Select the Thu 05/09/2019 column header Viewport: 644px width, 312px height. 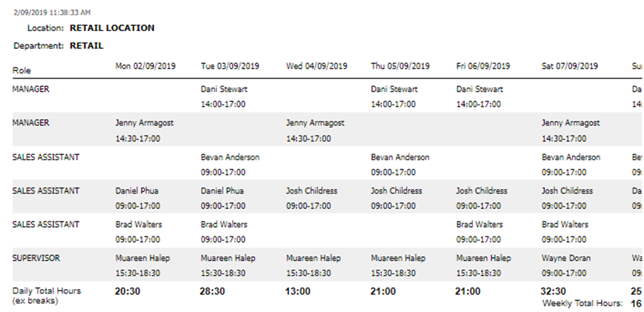[400, 66]
